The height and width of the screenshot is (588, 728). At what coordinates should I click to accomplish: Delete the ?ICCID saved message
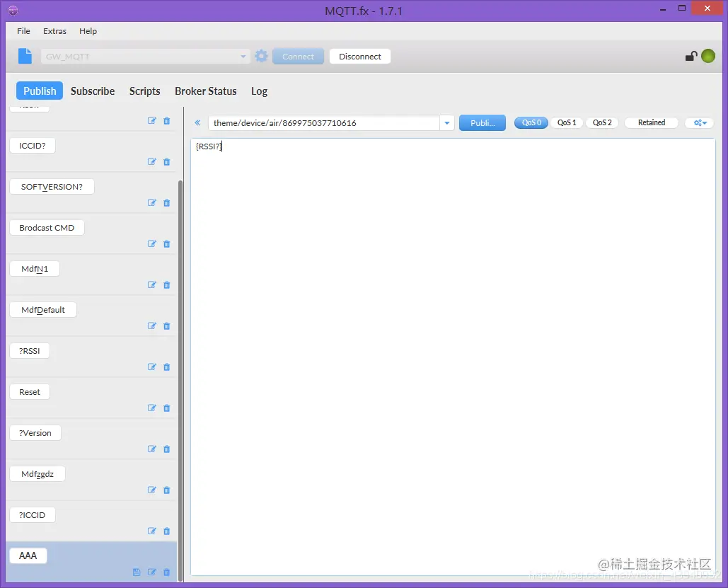point(167,531)
